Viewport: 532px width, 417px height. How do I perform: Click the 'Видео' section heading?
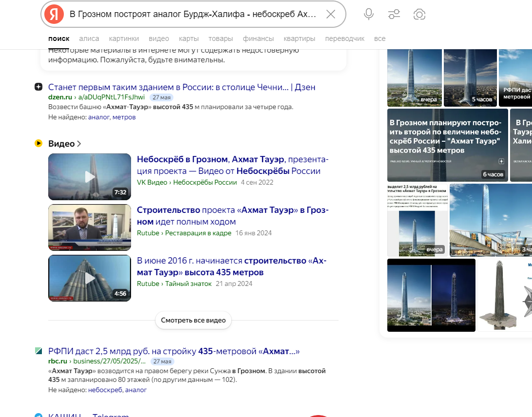pos(61,144)
